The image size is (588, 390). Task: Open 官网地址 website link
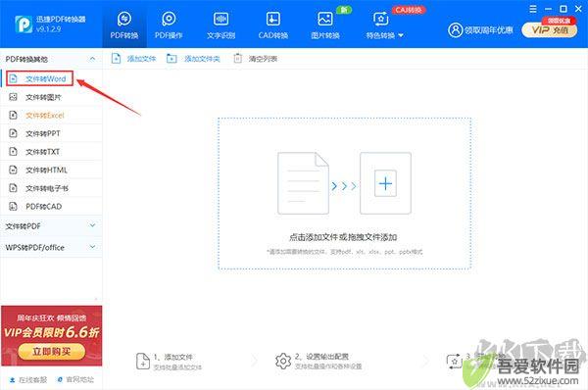75,380
